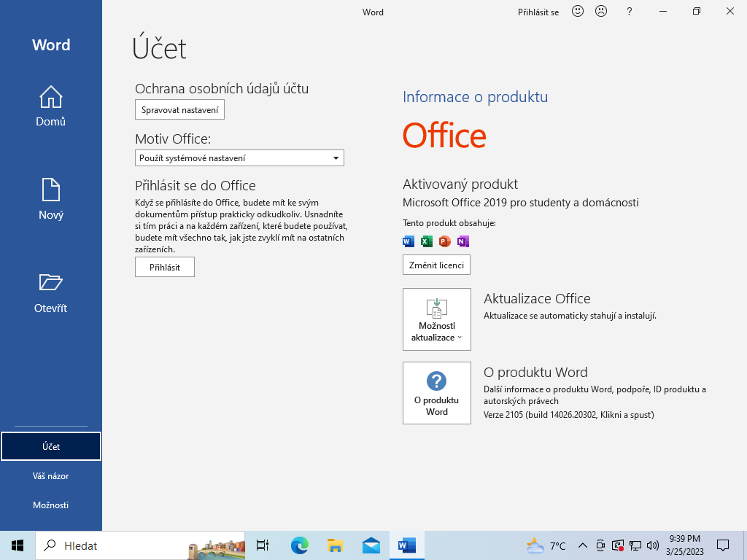
Task: Click the Verze 2105 build text
Action: tap(569, 415)
